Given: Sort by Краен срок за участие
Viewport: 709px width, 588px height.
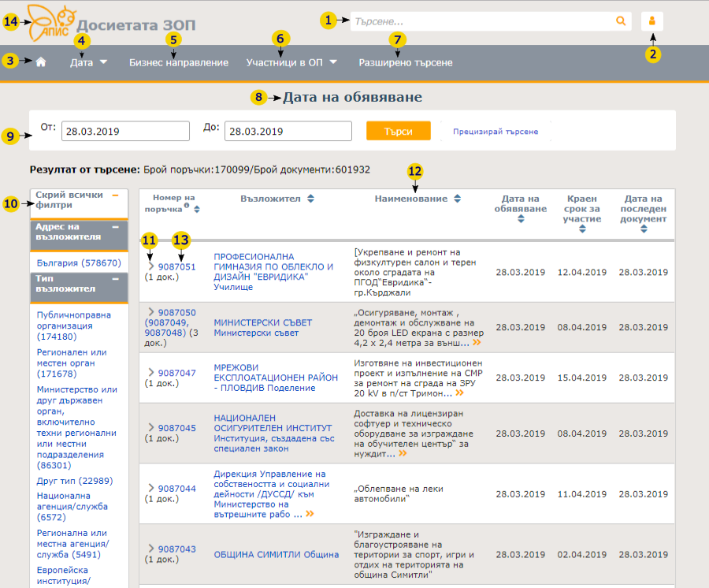Looking at the screenshot, I should 581,230.
